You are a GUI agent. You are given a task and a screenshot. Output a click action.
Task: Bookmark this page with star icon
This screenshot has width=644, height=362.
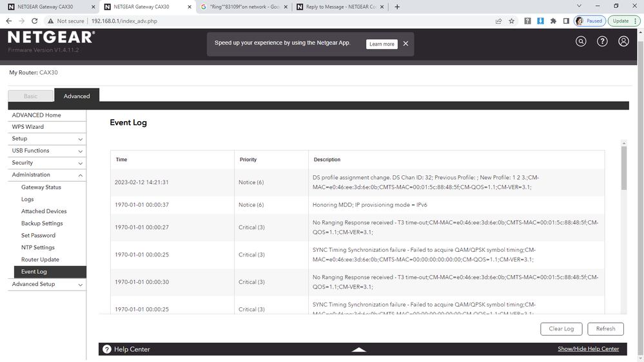point(512,21)
